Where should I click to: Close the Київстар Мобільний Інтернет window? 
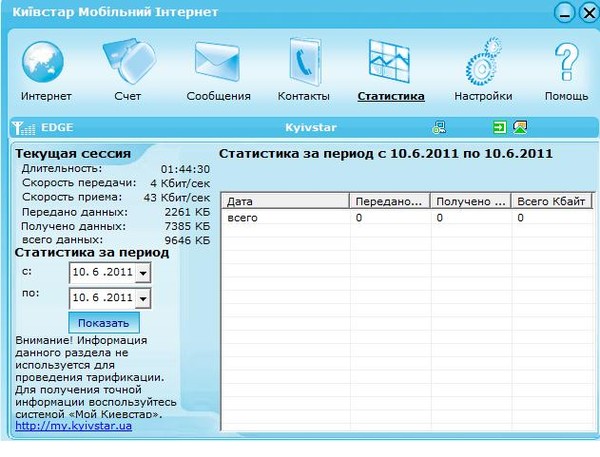click(x=589, y=13)
